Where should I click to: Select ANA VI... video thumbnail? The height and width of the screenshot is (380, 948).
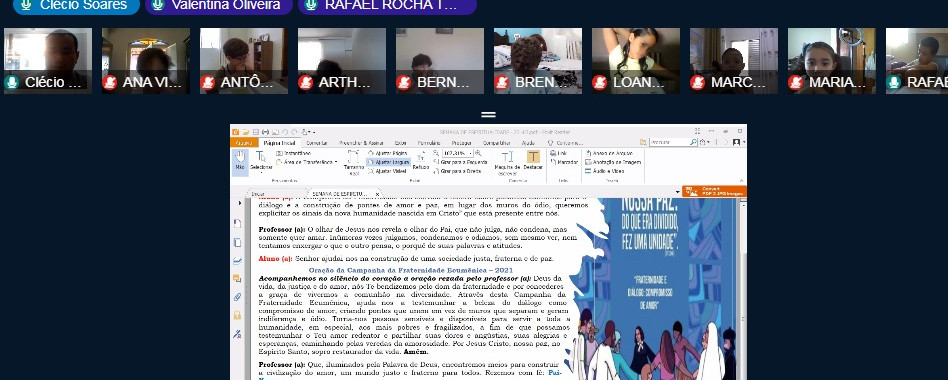(x=146, y=61)
